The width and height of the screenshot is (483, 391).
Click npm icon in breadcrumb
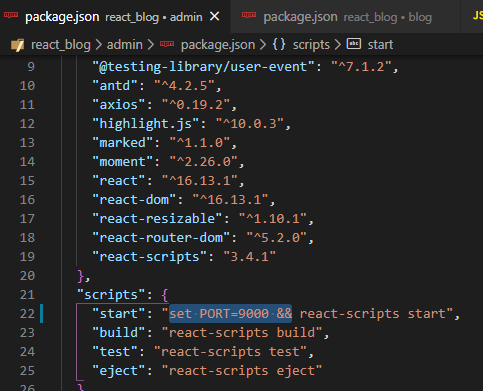point(167,44)
